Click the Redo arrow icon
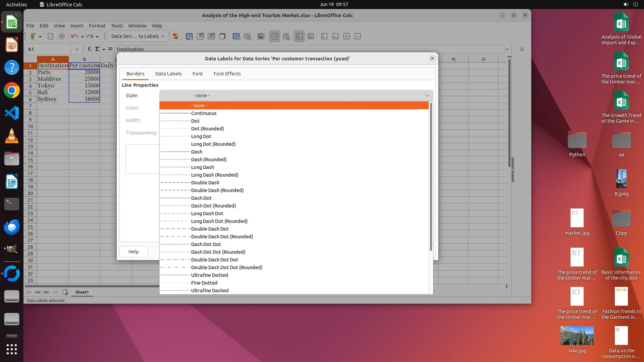 pos(89,36)
